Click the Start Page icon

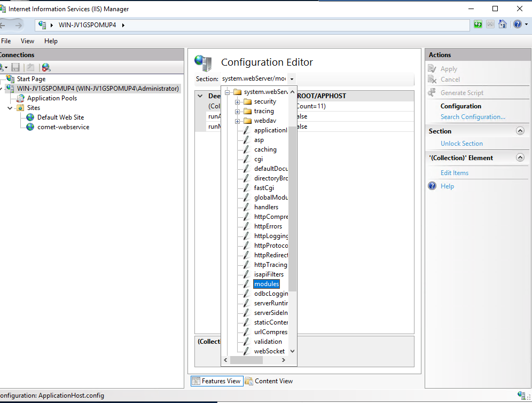pyautogui.click(x=11, y=78)
